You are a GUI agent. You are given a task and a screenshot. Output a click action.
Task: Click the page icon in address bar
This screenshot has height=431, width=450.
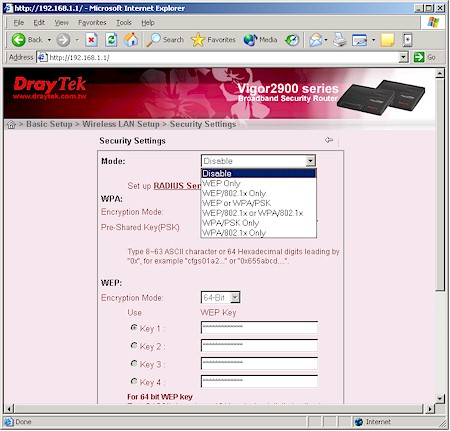[42, 57]
